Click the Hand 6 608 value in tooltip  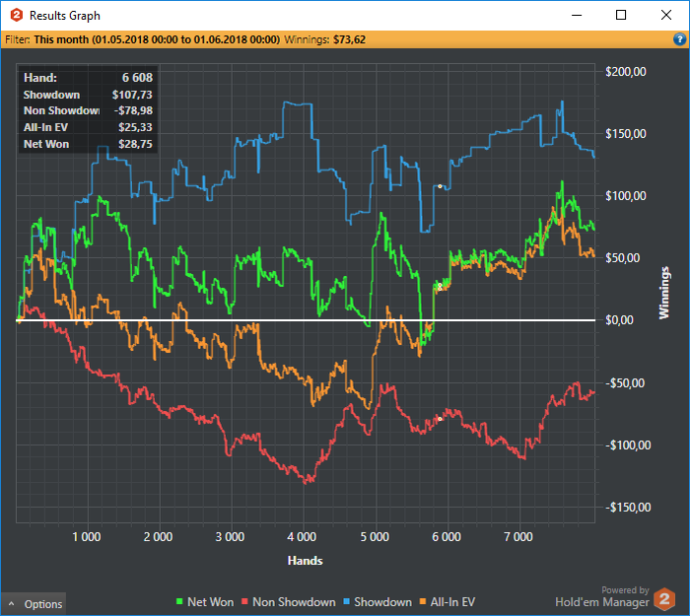coord(137,78)
